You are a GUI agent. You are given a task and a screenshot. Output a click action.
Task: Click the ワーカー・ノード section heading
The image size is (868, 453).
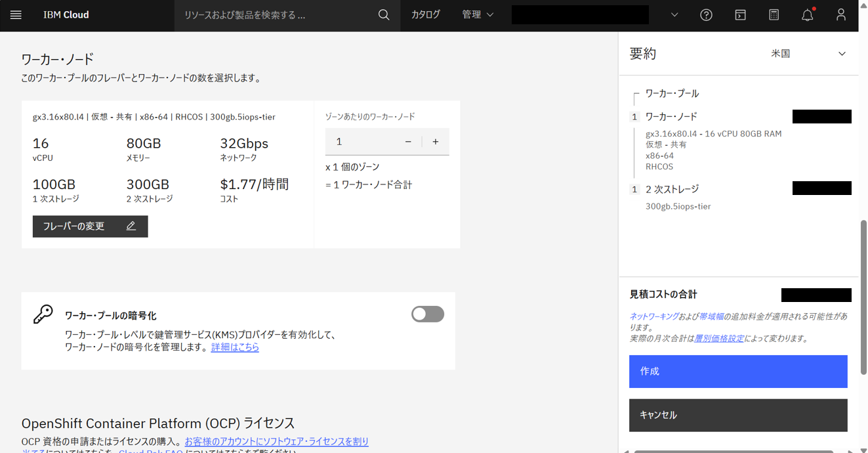click(x=58, y=59)
